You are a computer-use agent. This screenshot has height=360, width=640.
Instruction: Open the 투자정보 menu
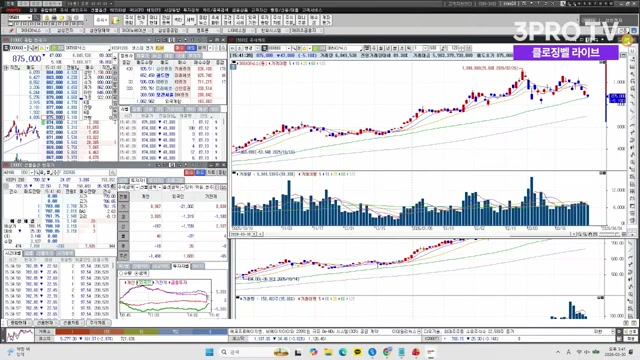pyautogui.click(x=191, y=10)
